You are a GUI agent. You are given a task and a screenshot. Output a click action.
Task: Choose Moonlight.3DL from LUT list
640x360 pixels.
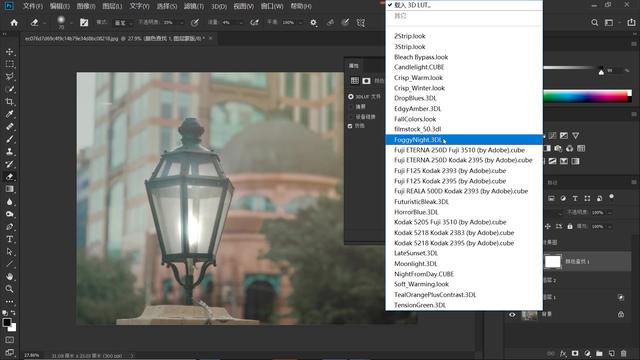click(x=464, y=263)
